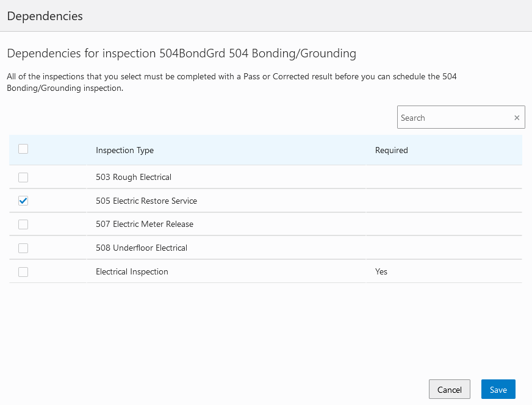
Task: Click the 505 Electric Restore Service row text
Action: pyautogui.click(x=146, y=201)
